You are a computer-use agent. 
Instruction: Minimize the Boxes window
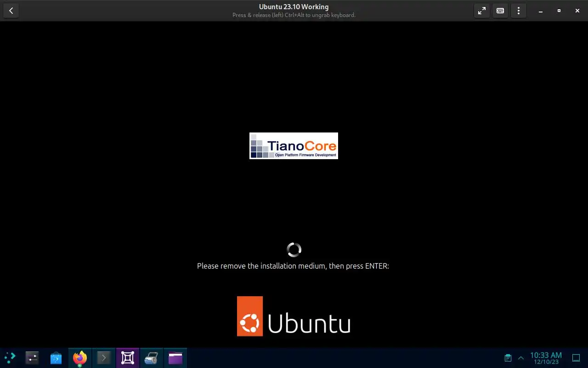(x=541, y=11)
